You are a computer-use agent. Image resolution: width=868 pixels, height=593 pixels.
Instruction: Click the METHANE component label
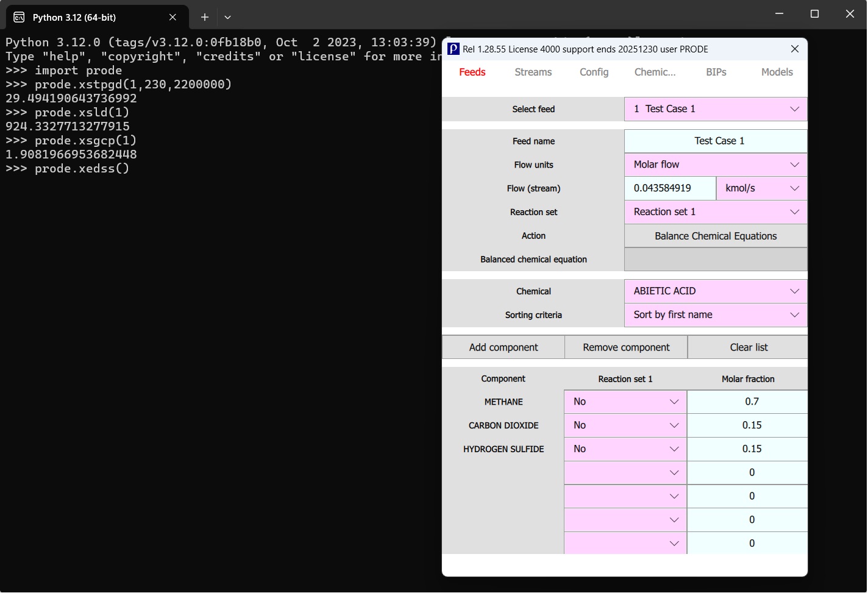point(503,402)
